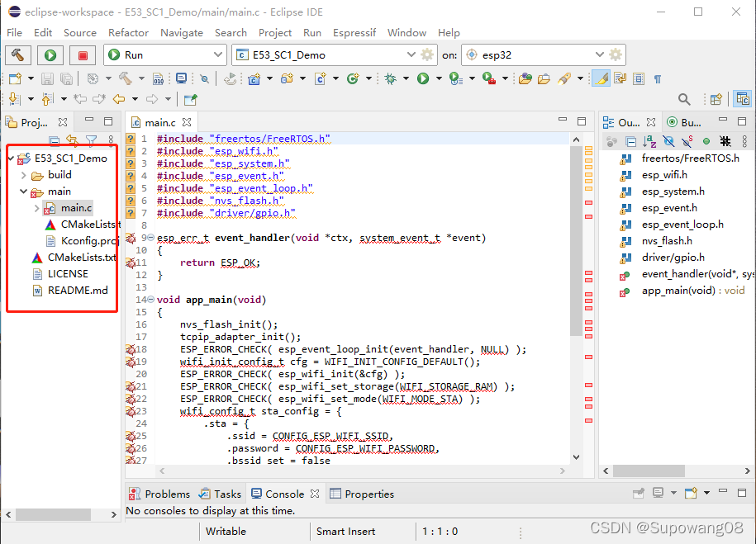The image size is (756, 544).
Task: Open the dropdown arrow beside the Debug bug icon
Action: pyautogui.click(x=406, y=78)
